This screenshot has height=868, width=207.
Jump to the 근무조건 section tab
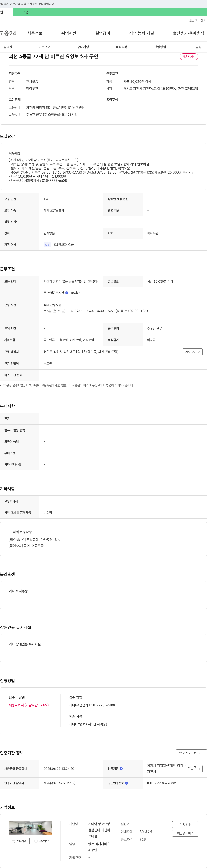(45, 47)
